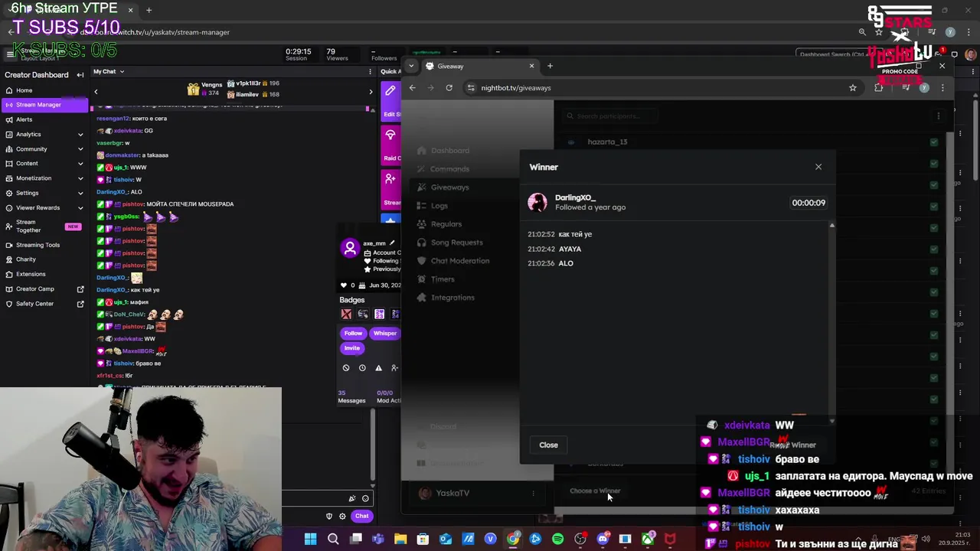
Task: Click the 00:00:09 winner timer
Action: tap(808, 203)
